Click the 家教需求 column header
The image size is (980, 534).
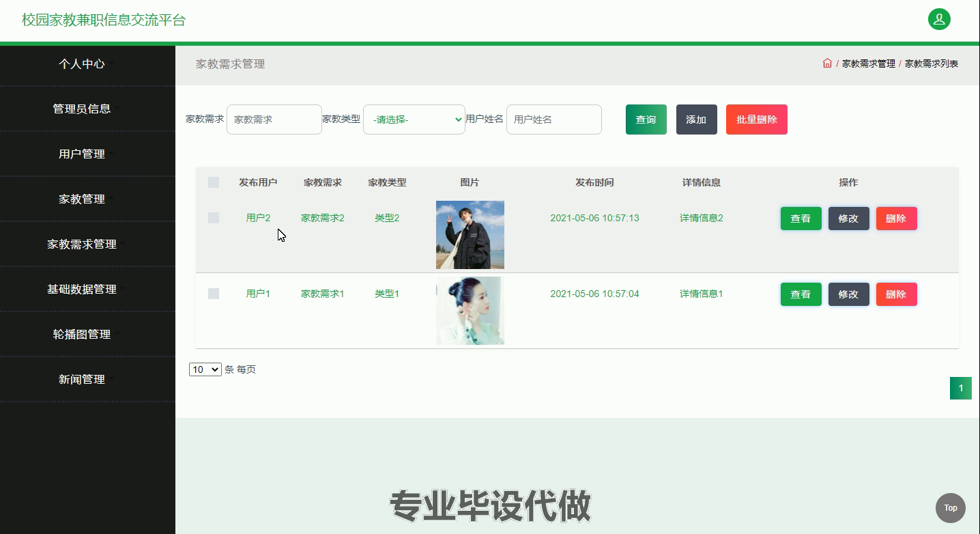323,182
